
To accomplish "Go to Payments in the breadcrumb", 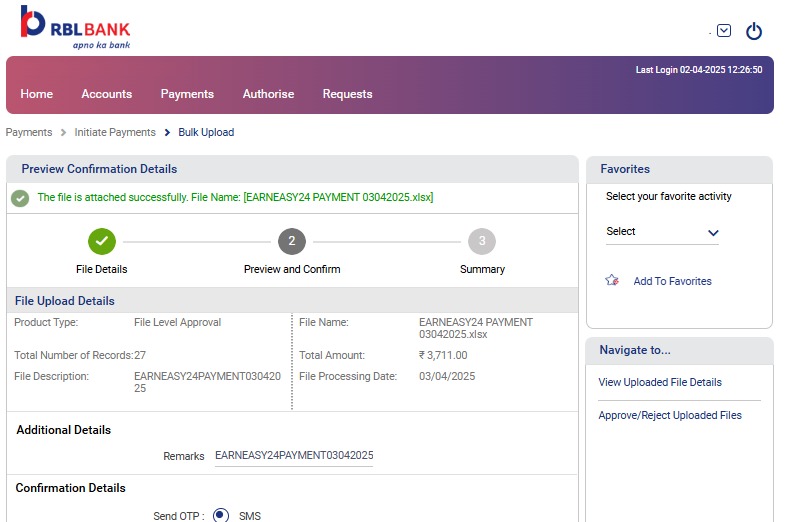I will pyautogui.click(x=29, y=132).
